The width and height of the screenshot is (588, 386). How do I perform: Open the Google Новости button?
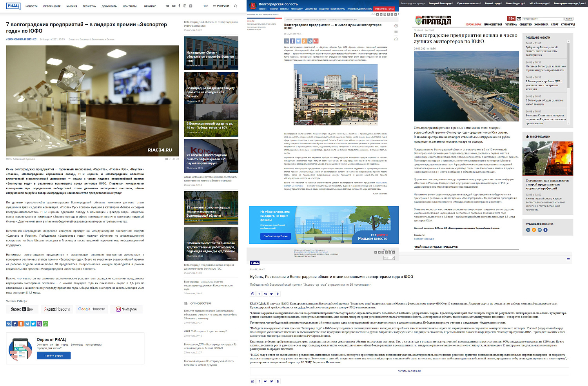92,309
